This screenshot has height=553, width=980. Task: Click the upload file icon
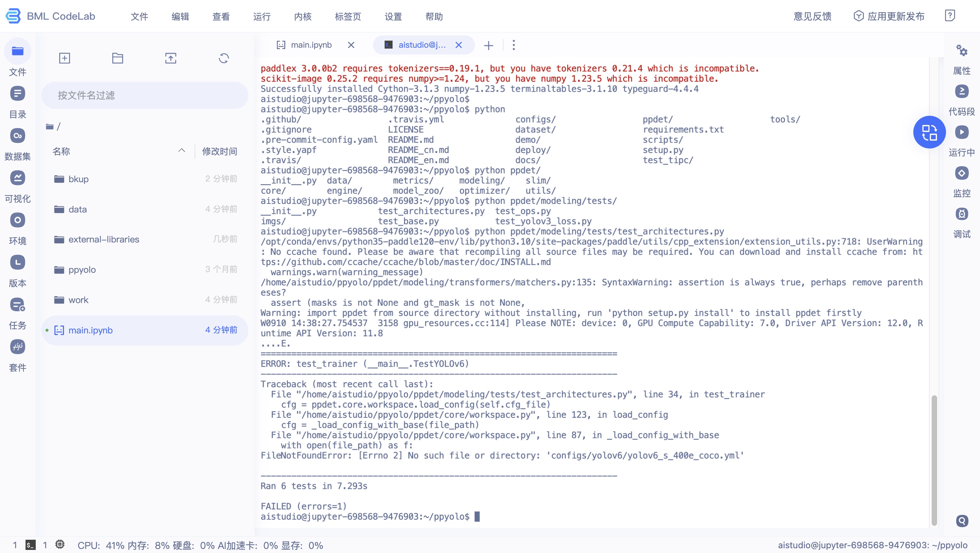coord(170,58)
